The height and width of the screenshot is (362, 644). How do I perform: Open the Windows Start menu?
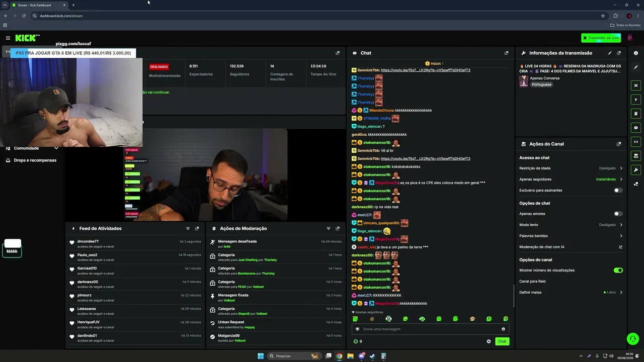[x=261, y=356]
